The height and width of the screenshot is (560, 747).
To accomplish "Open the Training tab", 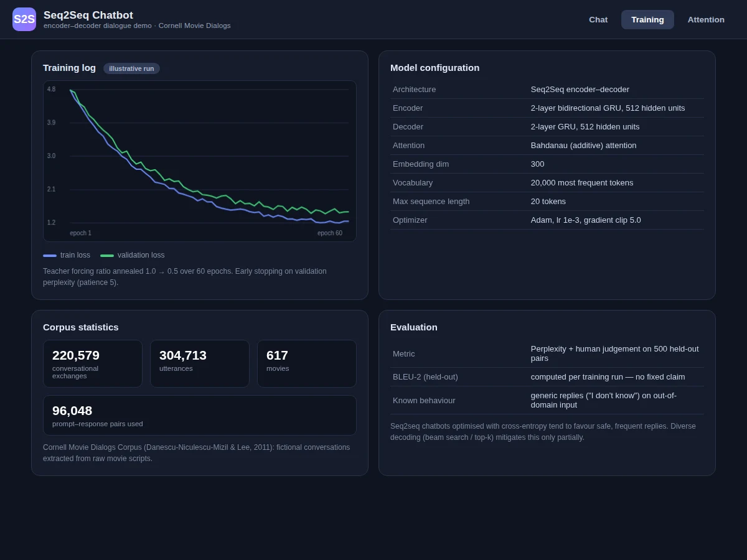I will (x=647, y=19).
